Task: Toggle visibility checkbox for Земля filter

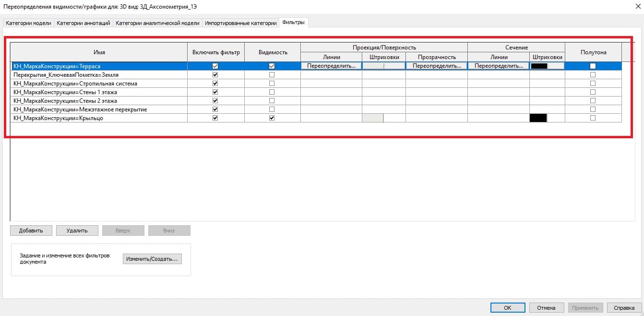Action: pos(272,75)
